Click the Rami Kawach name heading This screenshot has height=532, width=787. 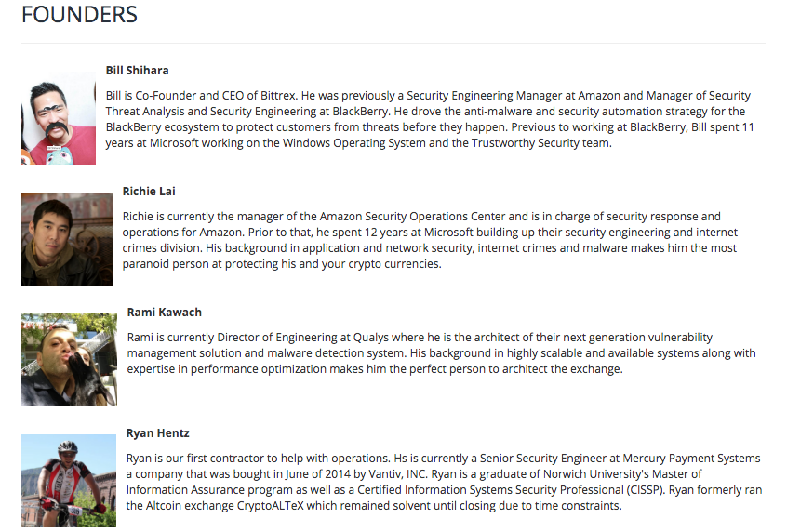click(164, 313)
